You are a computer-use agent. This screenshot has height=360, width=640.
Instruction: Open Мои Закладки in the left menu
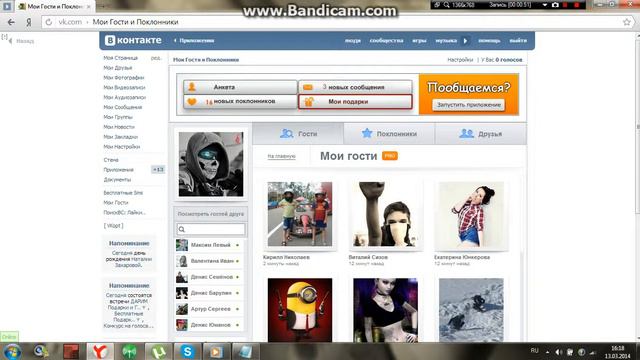tap(120, 137)
